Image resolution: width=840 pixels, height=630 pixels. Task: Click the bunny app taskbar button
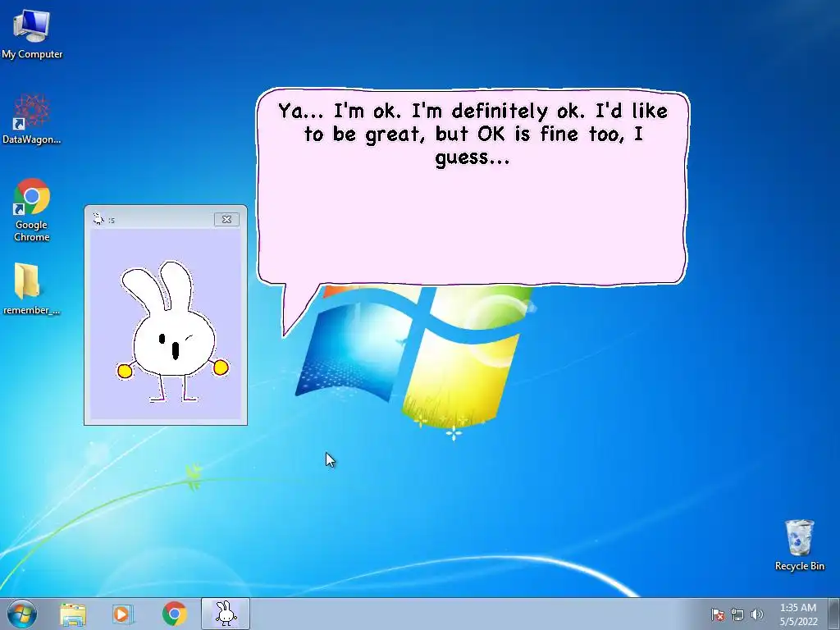coord(226,614)
